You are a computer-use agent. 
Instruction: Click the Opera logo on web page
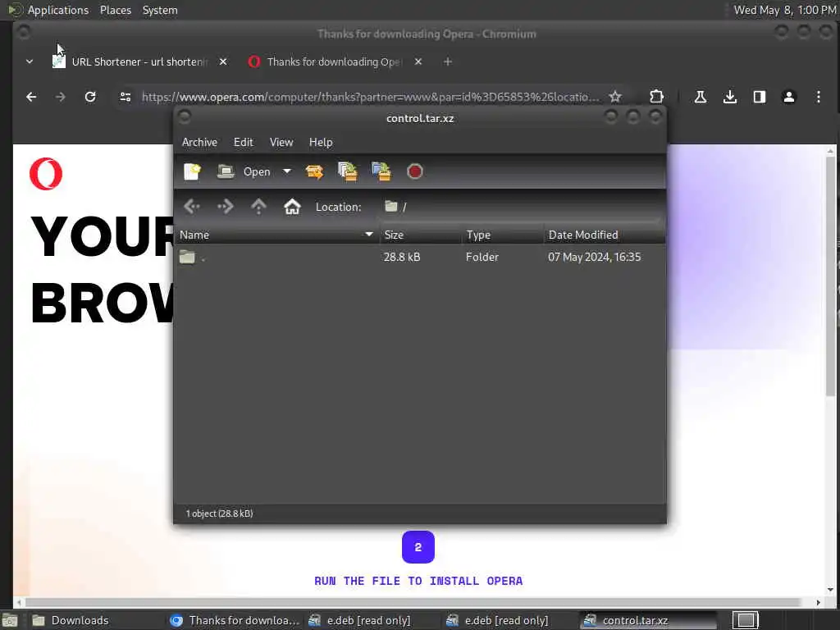[46, 174]
